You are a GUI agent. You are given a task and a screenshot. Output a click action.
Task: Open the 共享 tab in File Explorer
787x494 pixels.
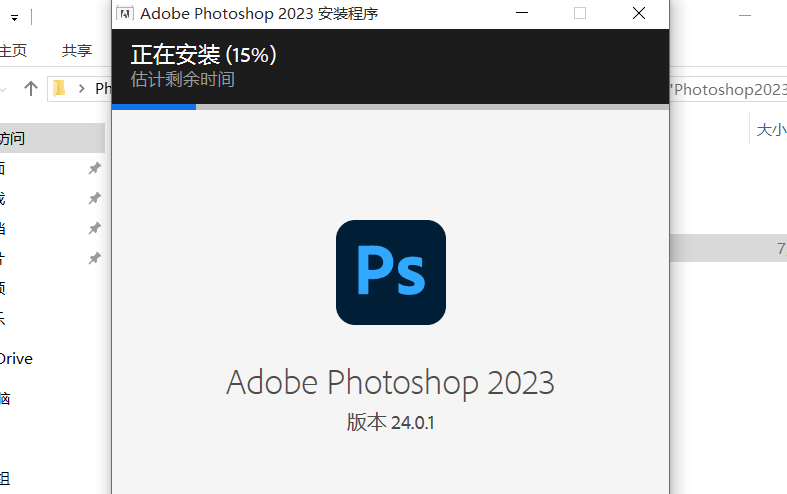[x=77, y=50]
